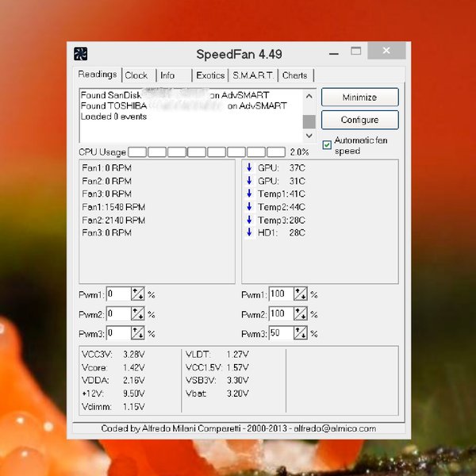Click the '+12V: 9.50V' voltage reading

pyautogui.click(x=113, y=393)
